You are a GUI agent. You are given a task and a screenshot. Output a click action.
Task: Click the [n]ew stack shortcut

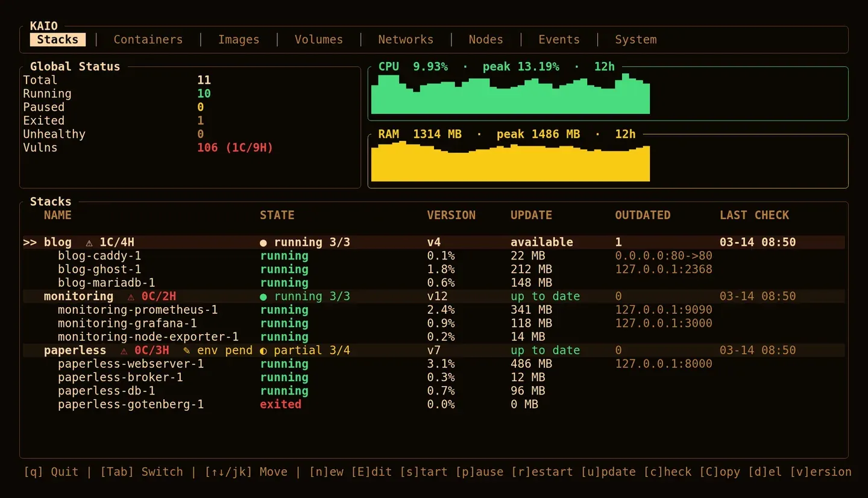point(326,472)
